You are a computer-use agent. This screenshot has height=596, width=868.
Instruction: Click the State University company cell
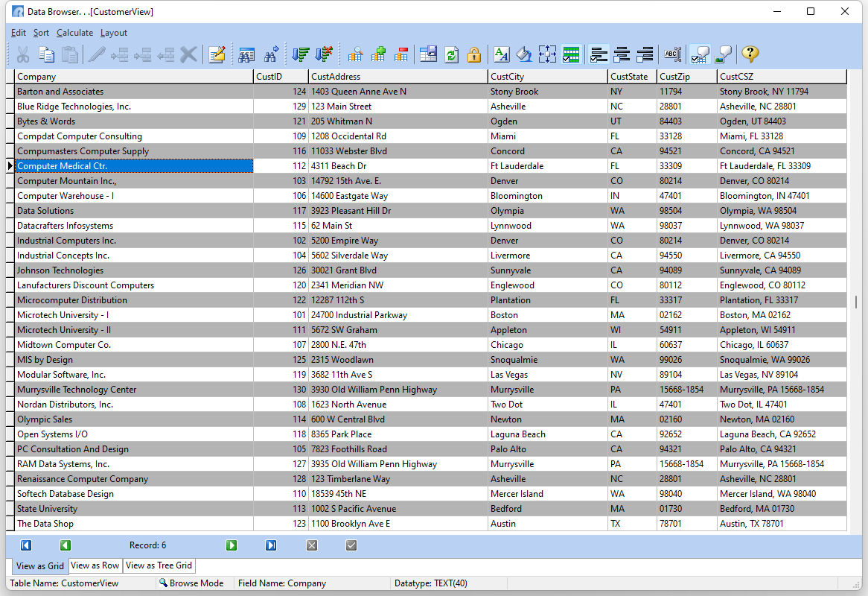click(x=134, y=509)
